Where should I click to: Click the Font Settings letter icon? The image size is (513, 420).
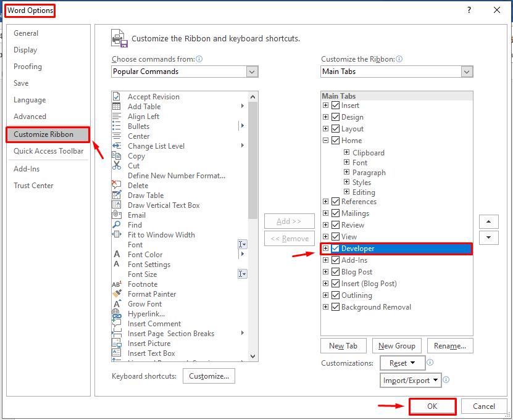117,264
